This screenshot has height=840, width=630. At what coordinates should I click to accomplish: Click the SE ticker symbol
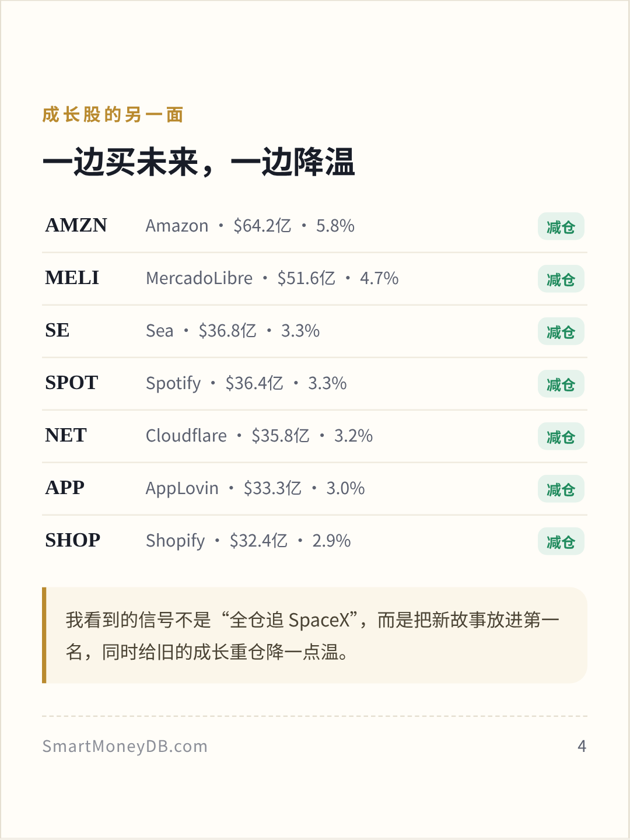57,330
